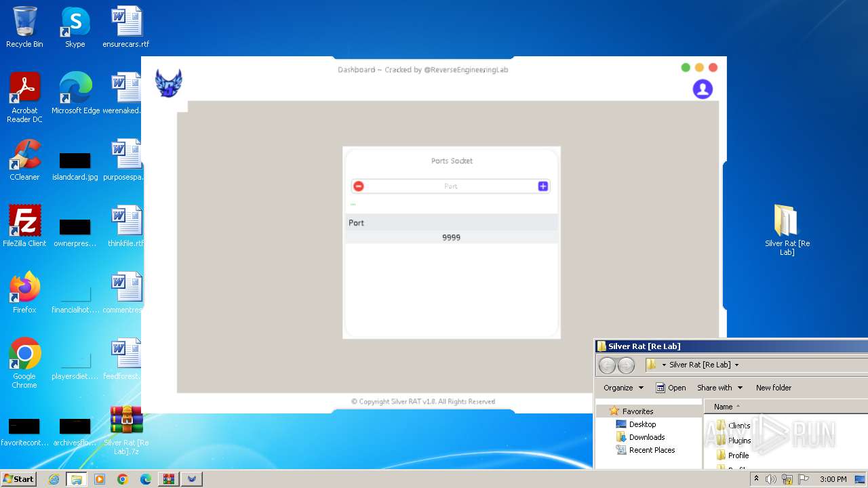Open the Start menu
This screenshot has height=488, width=868.
pos(18,479)
